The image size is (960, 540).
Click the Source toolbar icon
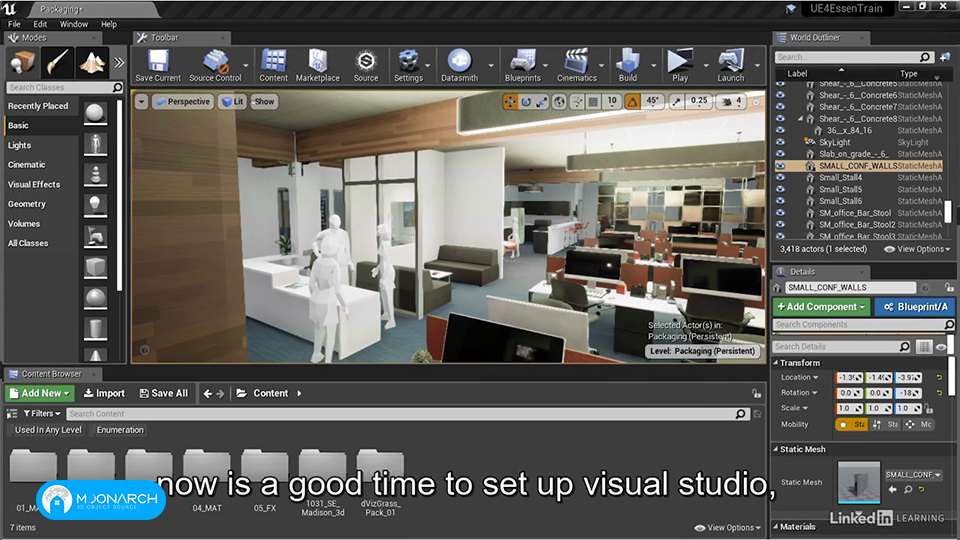tap(366, 65)
